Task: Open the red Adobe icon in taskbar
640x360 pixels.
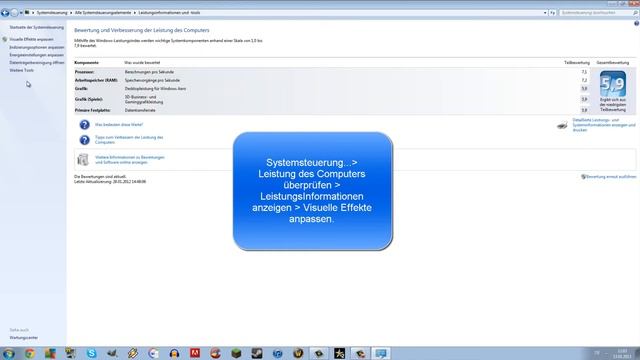Action: (195, 353)
